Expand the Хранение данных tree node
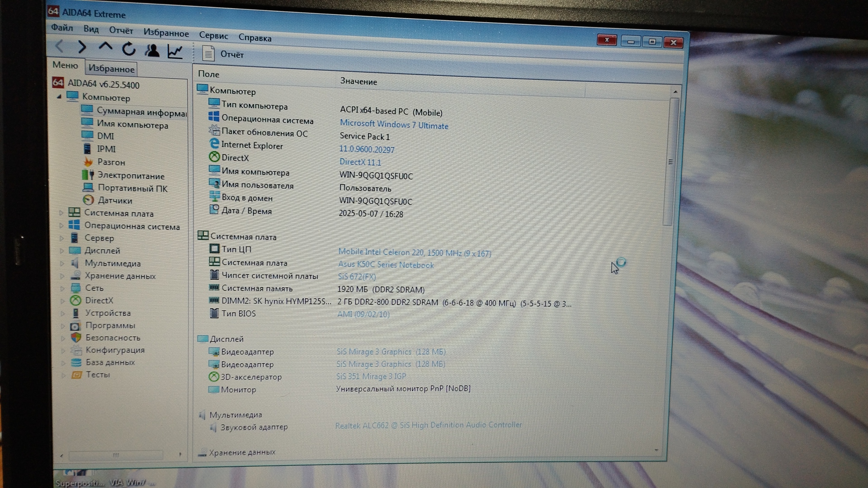This screenshot has width=868, height=488. click(x=62, y=276)
